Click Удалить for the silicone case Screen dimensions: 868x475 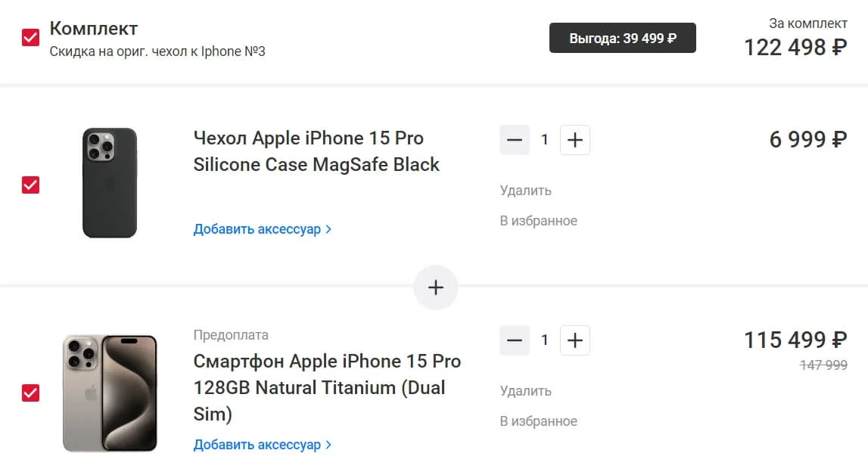(525, 191)
